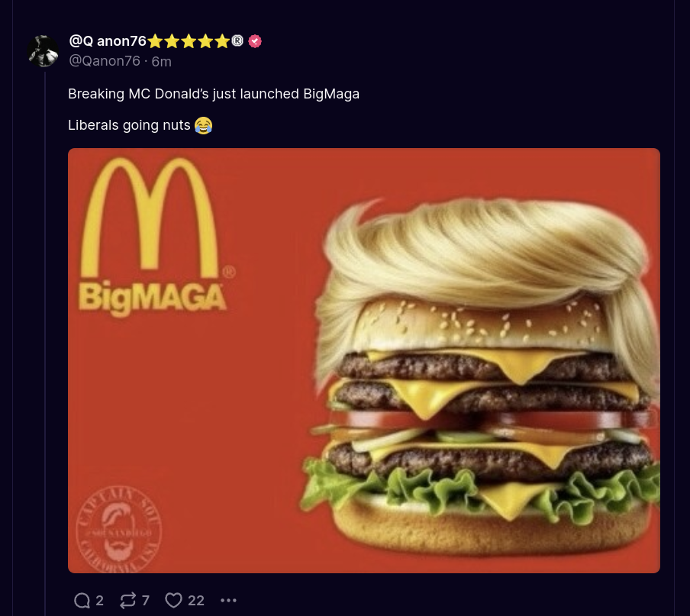Viewport: 690px width, 616px height.
Task: Click the laughing-crying emoji in the post
Action: (x=203, y=125)
